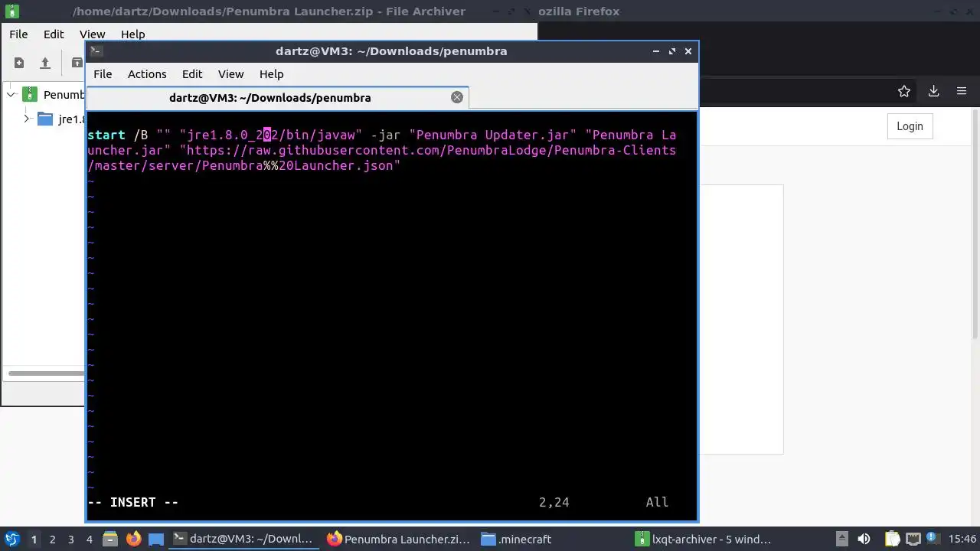Screen dimensions: 980x551
Task: Click the 'All' scroll indicator in vim
Action: [x=658, y=502]
